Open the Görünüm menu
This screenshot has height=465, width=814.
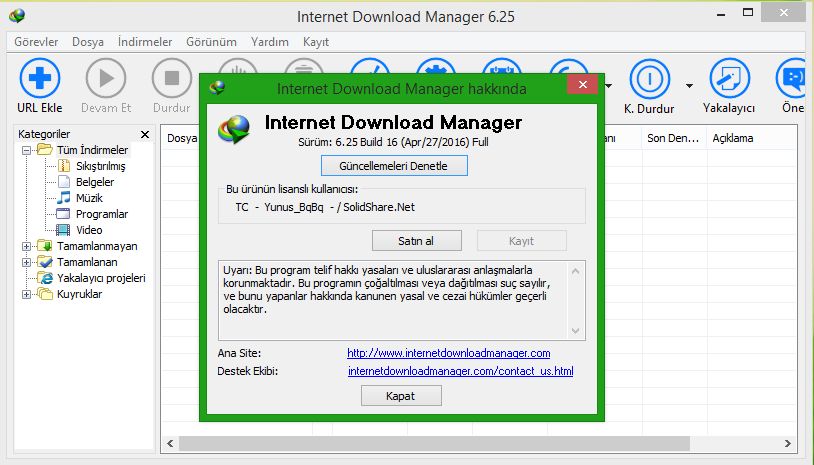click(211, 42)
